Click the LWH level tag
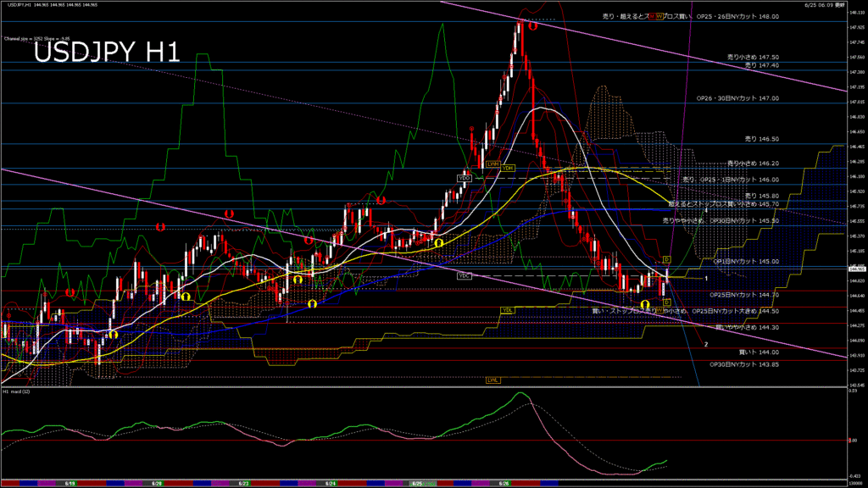 click(492, 164)
